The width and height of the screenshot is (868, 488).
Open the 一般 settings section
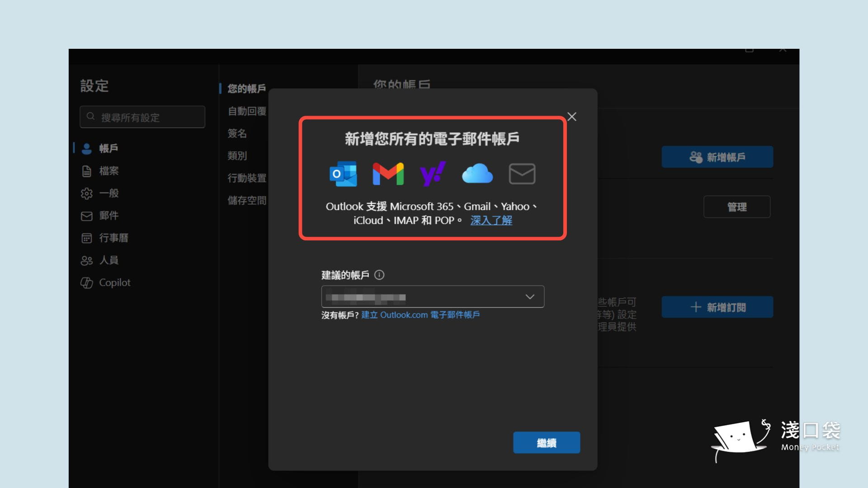click(x=108, y=193)
